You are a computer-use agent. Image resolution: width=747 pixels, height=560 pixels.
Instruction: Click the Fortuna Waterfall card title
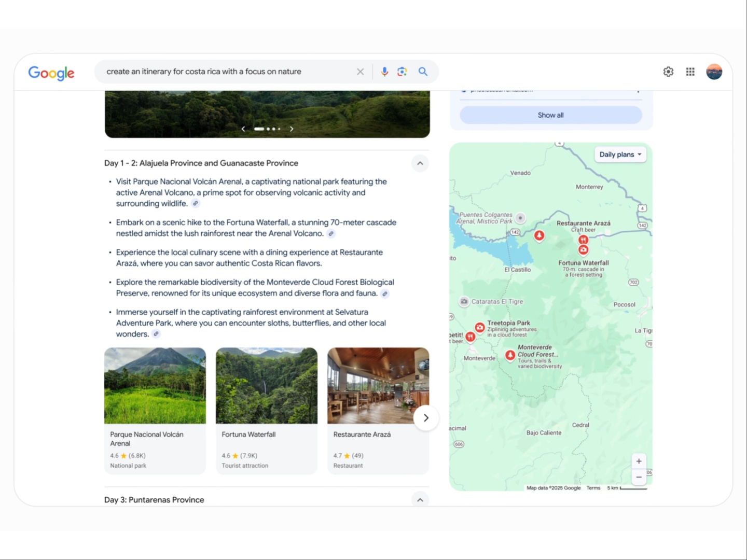pos(248,435)
